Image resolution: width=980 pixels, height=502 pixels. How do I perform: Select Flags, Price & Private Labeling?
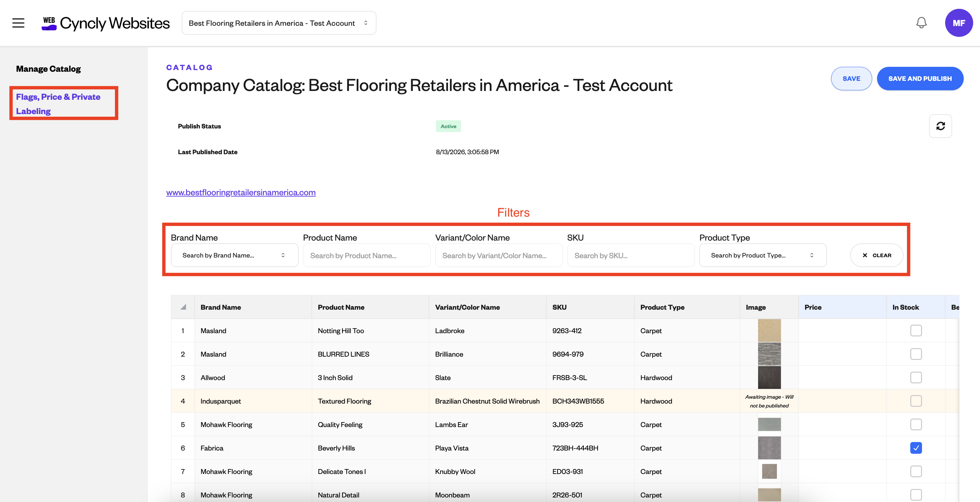coord(58,104)
